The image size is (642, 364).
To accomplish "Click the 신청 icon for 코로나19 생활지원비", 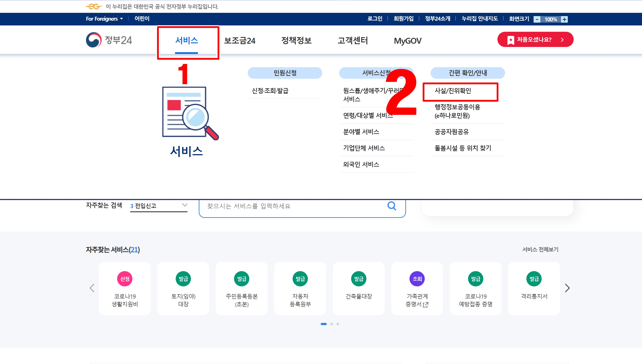I will 125,279.
